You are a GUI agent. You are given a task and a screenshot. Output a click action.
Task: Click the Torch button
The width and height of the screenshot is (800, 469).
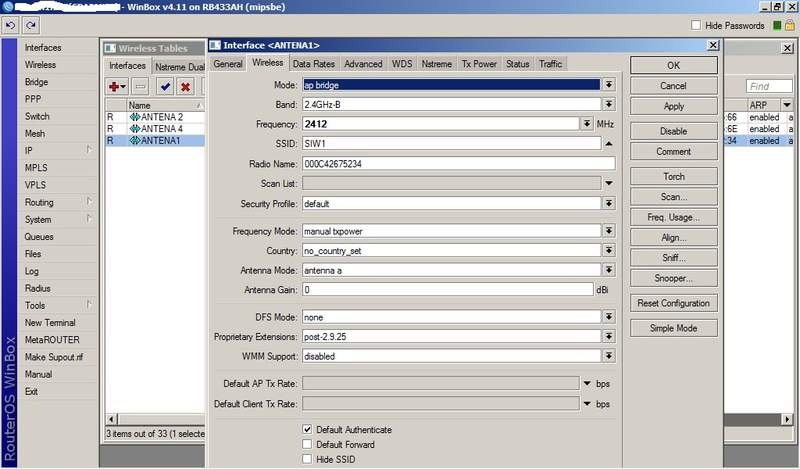tap(673, 177)
